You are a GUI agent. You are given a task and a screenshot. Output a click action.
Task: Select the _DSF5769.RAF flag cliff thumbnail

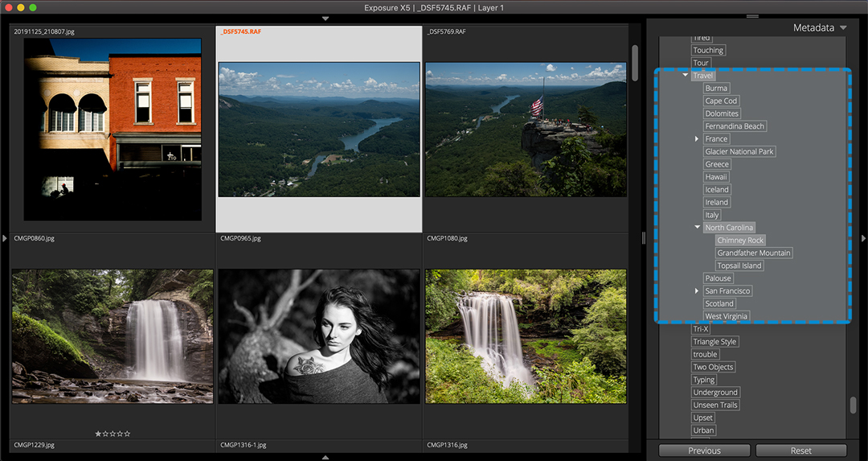pyautogui.click(x=526, y=130)
